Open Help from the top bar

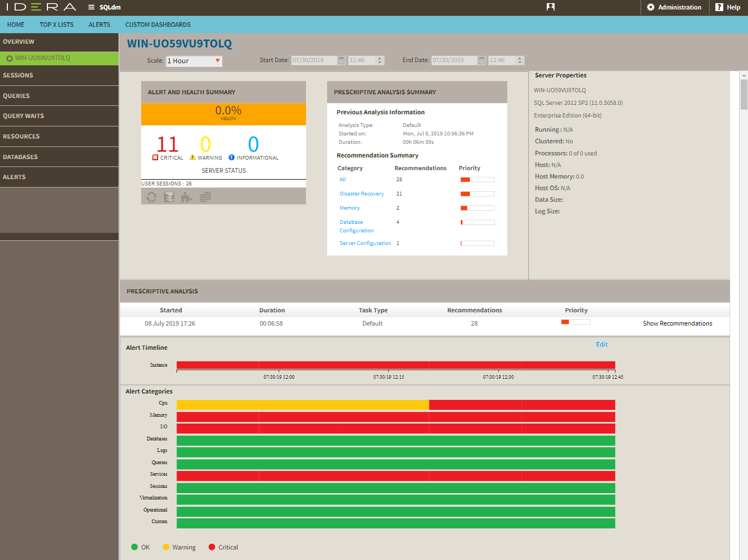(x=728, y=7)
